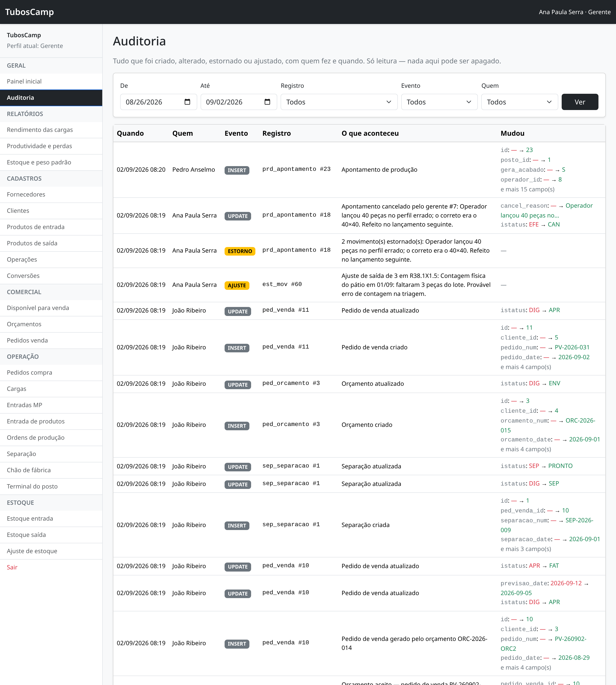Click the status change "SEP → PRONTO"

click(x=551, y=466)
